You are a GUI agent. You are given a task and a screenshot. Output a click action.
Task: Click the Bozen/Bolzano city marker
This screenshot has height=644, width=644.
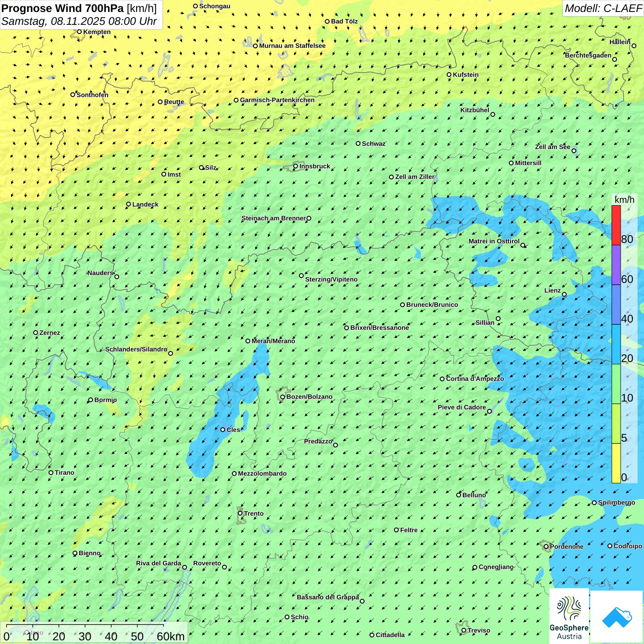coord(282,397)
